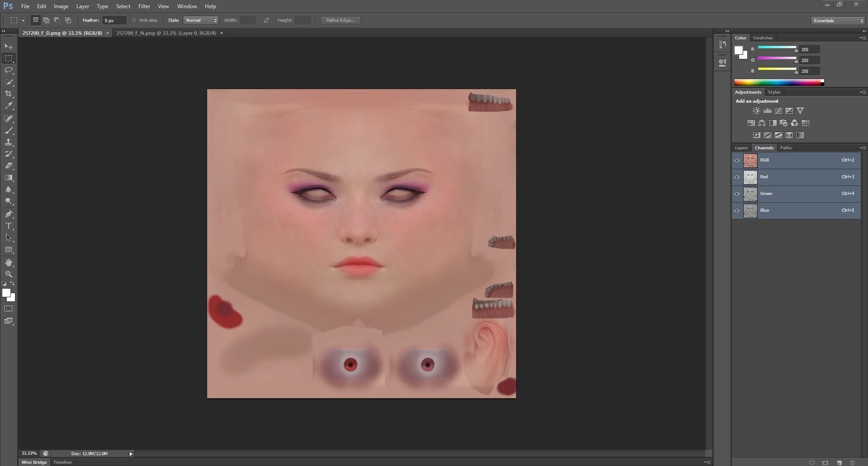Add a Hue/Saturation adjustment
The height and width of the screenshot is (466, 868).
click(751, 123)
